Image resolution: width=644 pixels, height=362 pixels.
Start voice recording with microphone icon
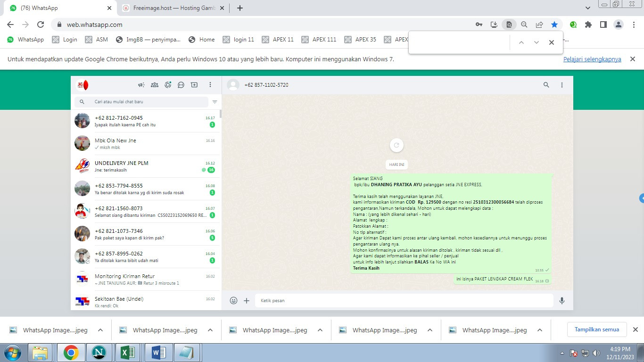click(x=562, y=300)
